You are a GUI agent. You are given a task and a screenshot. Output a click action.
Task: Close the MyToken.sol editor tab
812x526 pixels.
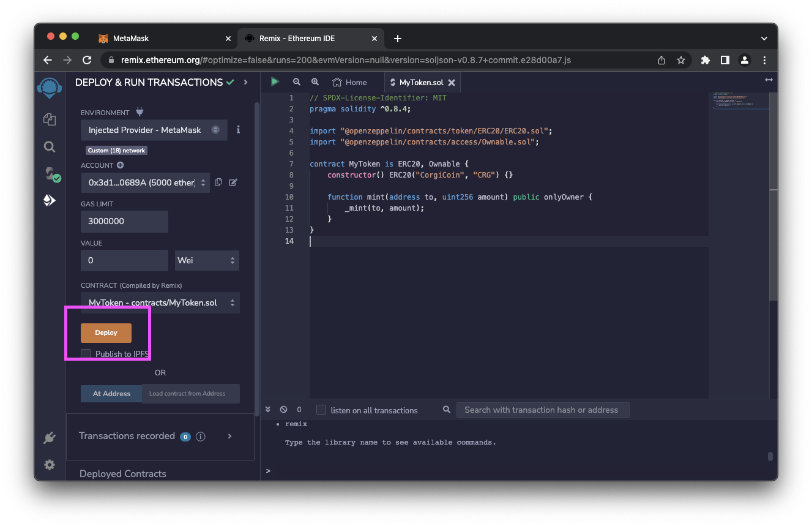[452, 82]
